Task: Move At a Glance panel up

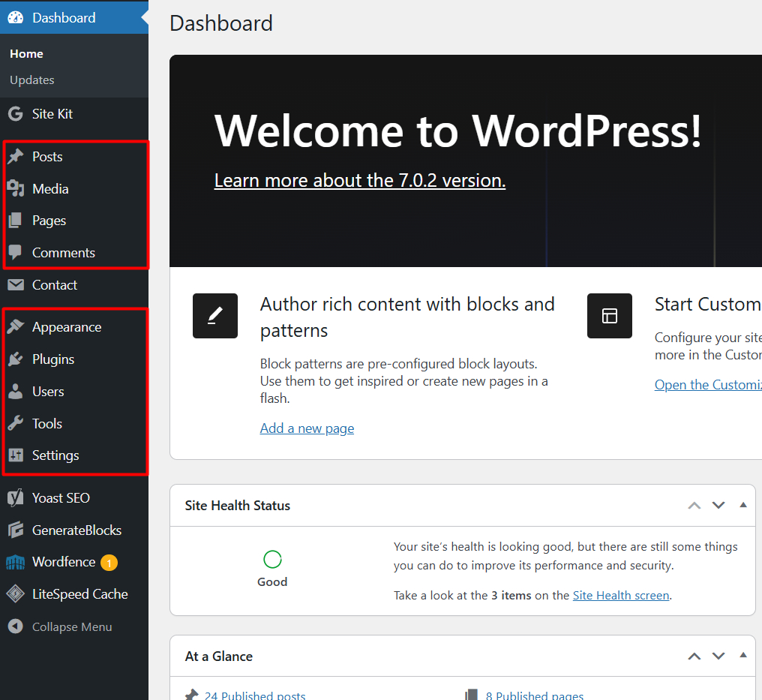Action: 694,656
